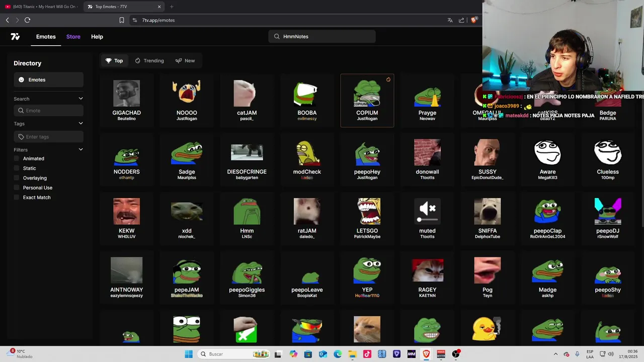The height and width of the screenshot is (362, 644).
Task: Open the BOOBA emote
Action: pos(307,101)
